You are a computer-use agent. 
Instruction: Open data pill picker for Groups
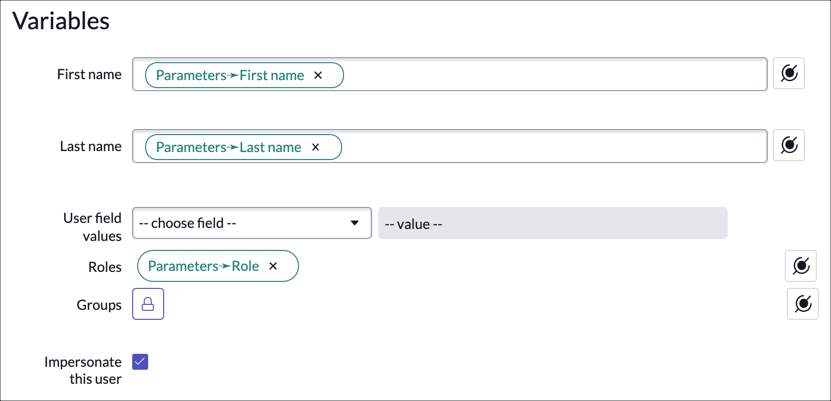click(x=803, y=304)
